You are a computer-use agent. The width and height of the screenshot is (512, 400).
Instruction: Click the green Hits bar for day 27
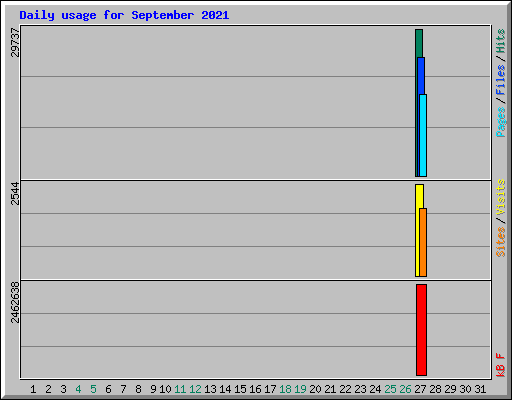pyautogui.click(x=419, y=43)
